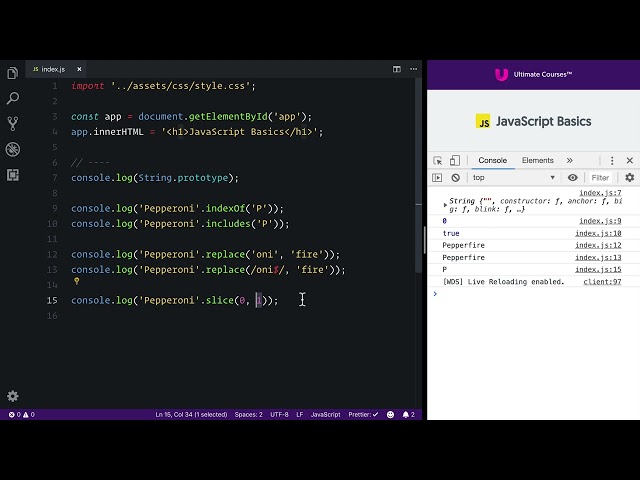Image resolution: width=640 pixels, height=480 pixels.
Task: Switch to the Console tab
Action: [x=493, y=160]
